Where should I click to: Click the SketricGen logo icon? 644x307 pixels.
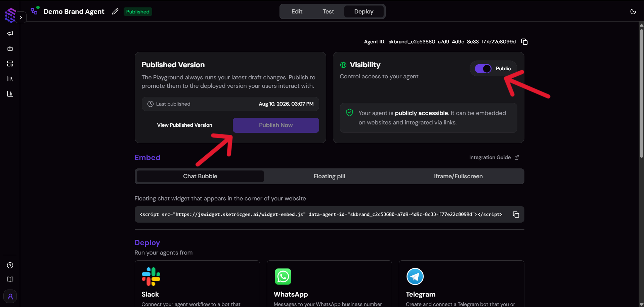point(10,15)
